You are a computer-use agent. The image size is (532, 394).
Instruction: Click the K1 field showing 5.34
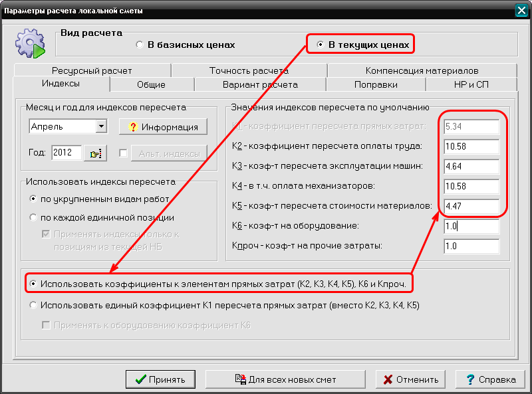point(471,126)
